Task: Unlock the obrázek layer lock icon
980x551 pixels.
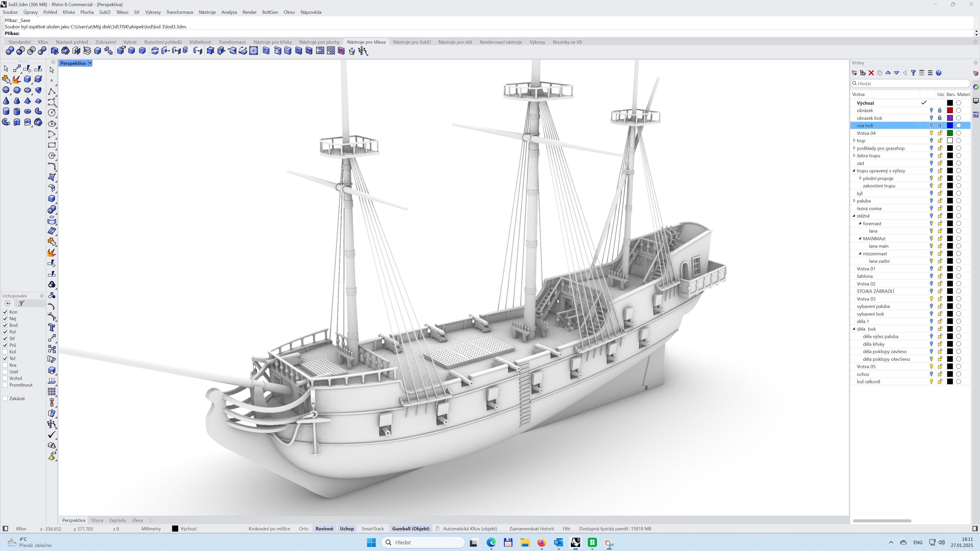Action: pos(940,110)
